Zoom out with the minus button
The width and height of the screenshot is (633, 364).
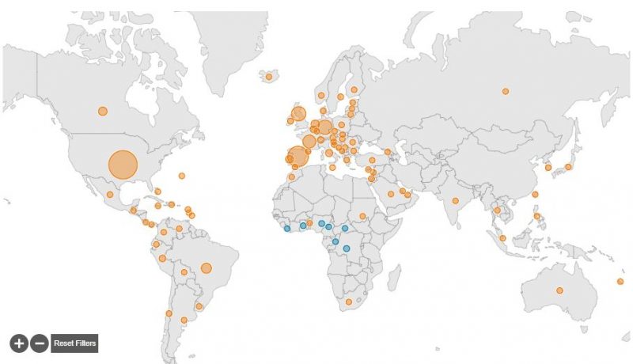pos(40,343)
